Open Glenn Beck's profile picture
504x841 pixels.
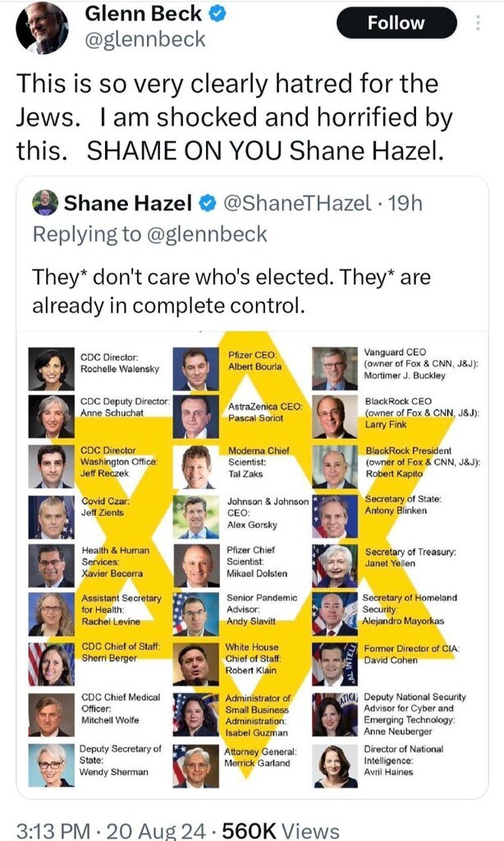40,25
